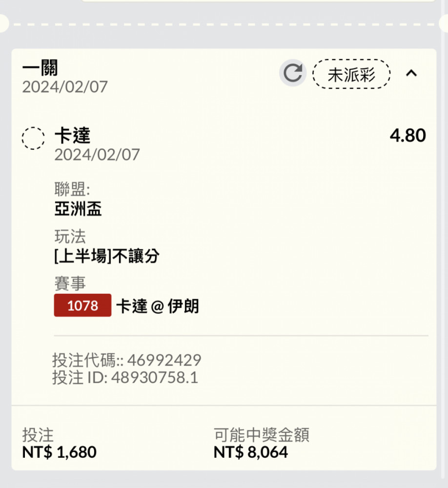Screen dimensions: 448x488
Task: Click the 一關 heading
Action: (x=40, y=68)
